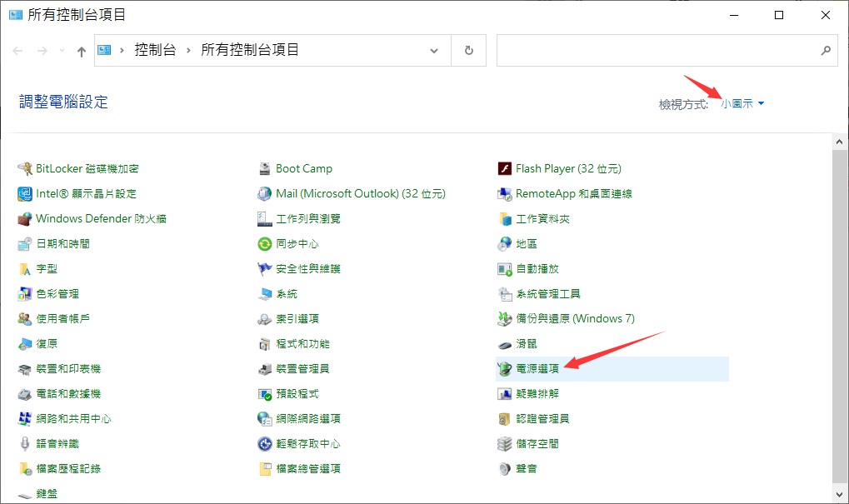The width and height of the screenshot is (849, 504).
Task: Click the Boot Camp icon
Action: [x=265, y=169]
